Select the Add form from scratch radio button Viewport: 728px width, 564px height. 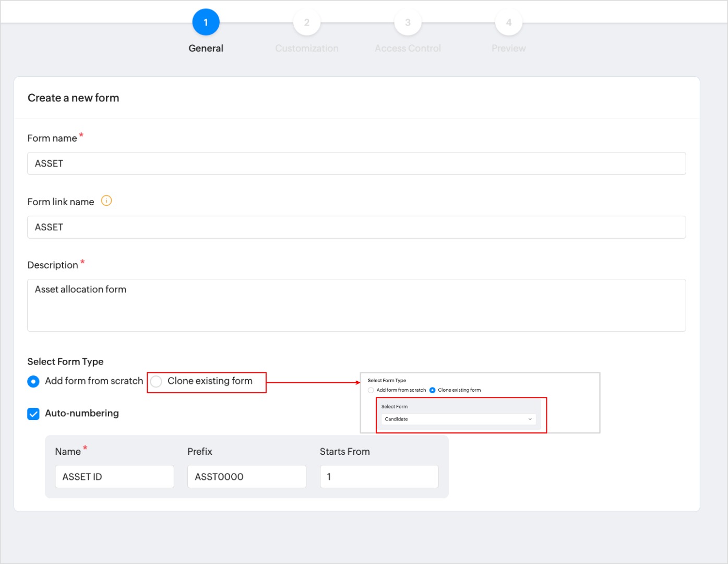pyautogui.click(x=33, y=382)
